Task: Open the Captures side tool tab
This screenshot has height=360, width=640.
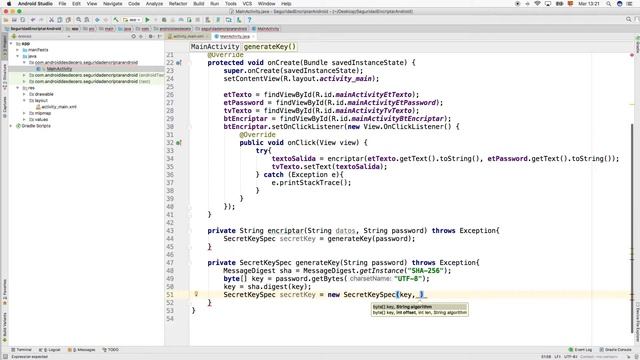Action: coord(4,106)
